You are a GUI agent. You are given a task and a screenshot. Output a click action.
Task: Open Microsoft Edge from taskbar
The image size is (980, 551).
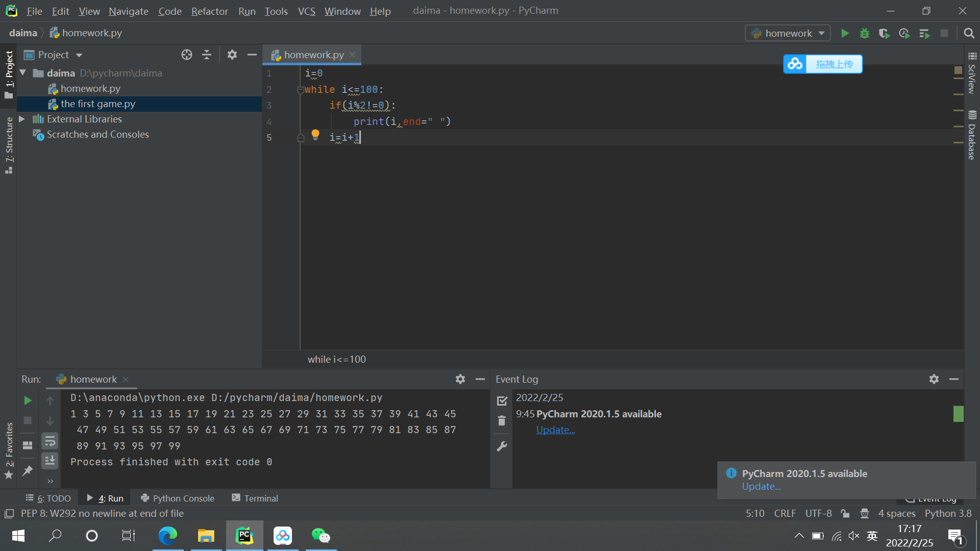click(x=168, y=536)
